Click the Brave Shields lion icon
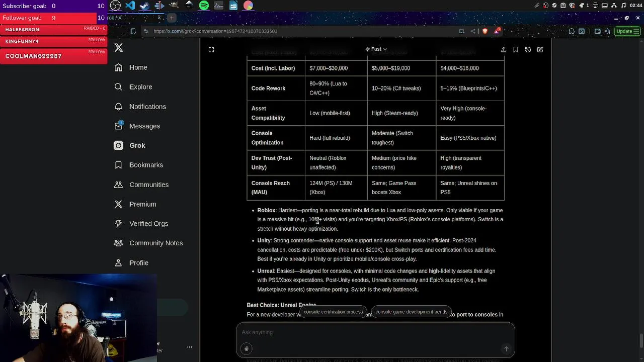This screenshot has height=362, width=644. pos(485,31)
